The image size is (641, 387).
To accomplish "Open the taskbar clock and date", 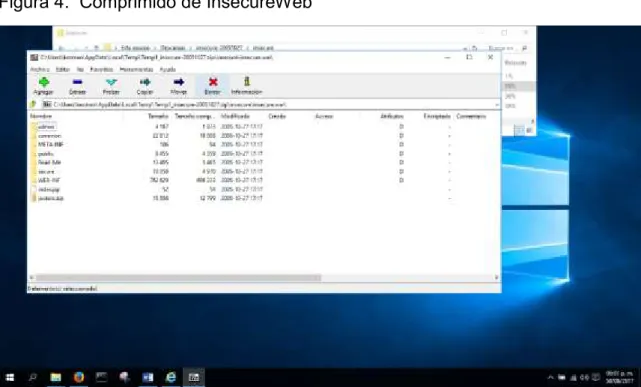I will click(x=619, y=377).
